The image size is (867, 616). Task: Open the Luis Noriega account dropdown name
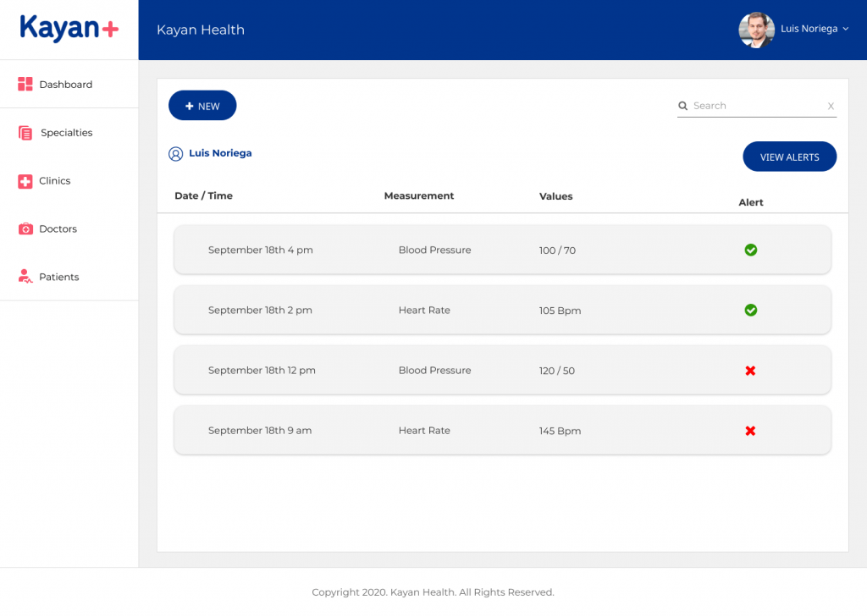809,30
